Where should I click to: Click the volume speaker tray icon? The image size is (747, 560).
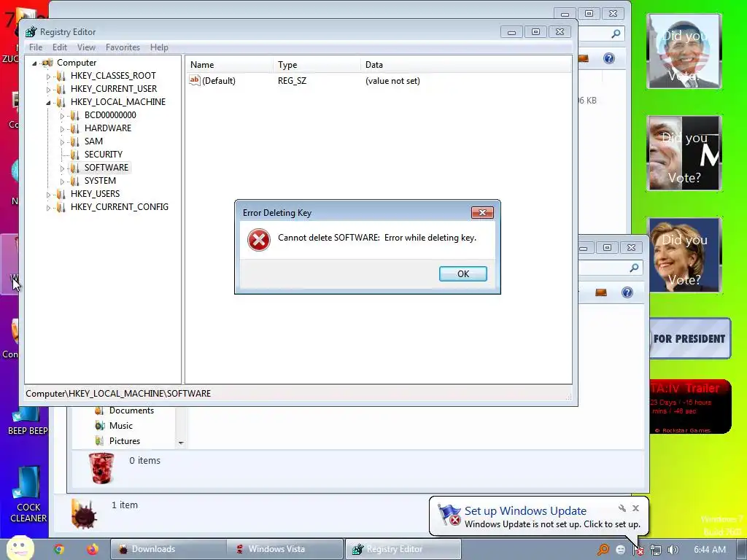[x=673, y=550]
